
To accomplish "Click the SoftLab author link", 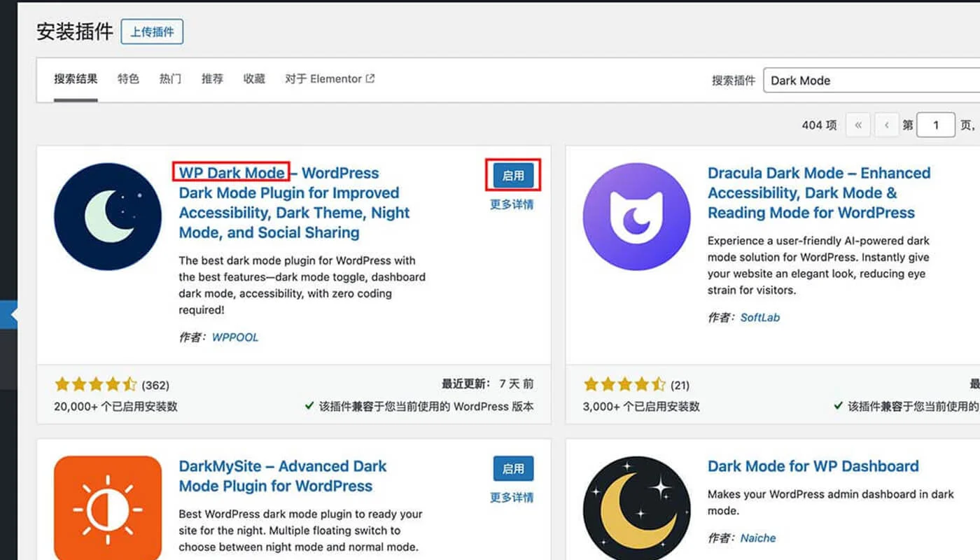I will click(760, 317).
